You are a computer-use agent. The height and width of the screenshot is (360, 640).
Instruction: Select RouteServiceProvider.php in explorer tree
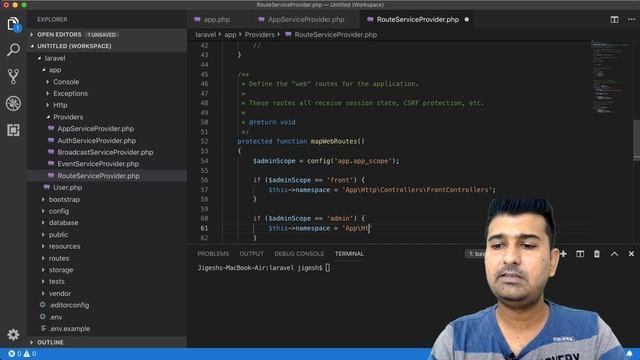click(x=98, y=176)
